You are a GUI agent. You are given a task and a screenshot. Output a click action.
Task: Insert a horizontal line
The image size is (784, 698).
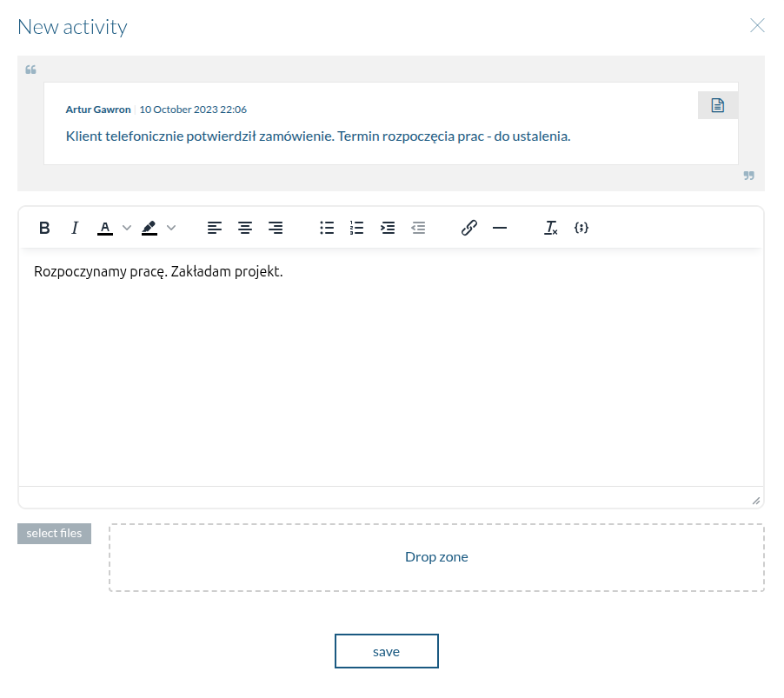click(x=500, y=228)
